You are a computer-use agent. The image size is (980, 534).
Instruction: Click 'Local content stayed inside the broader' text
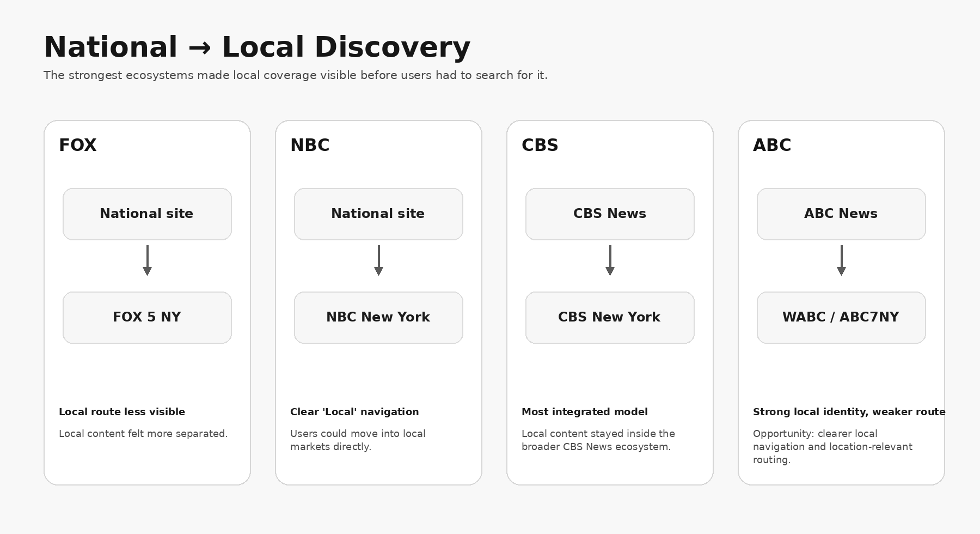coord(598,440)
